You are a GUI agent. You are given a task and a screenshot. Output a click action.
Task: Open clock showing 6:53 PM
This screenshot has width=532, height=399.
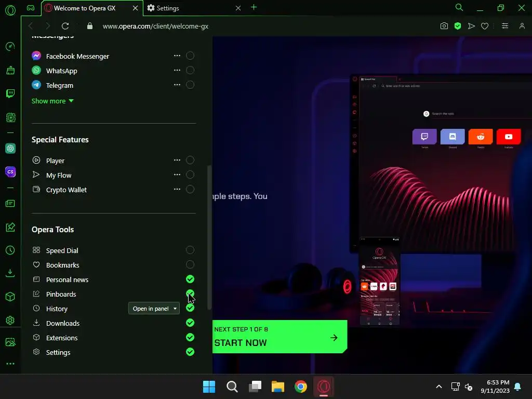tap(495, 387)
